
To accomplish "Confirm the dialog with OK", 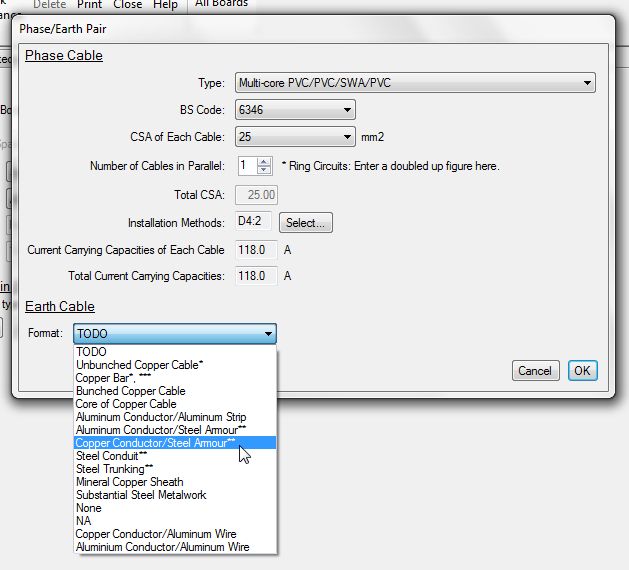I will [582, 371].
